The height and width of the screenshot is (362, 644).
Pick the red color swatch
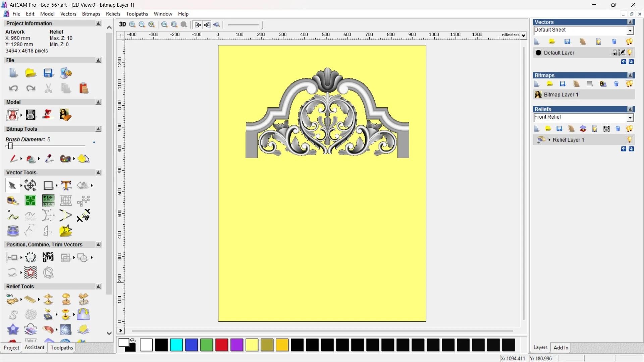221,345
